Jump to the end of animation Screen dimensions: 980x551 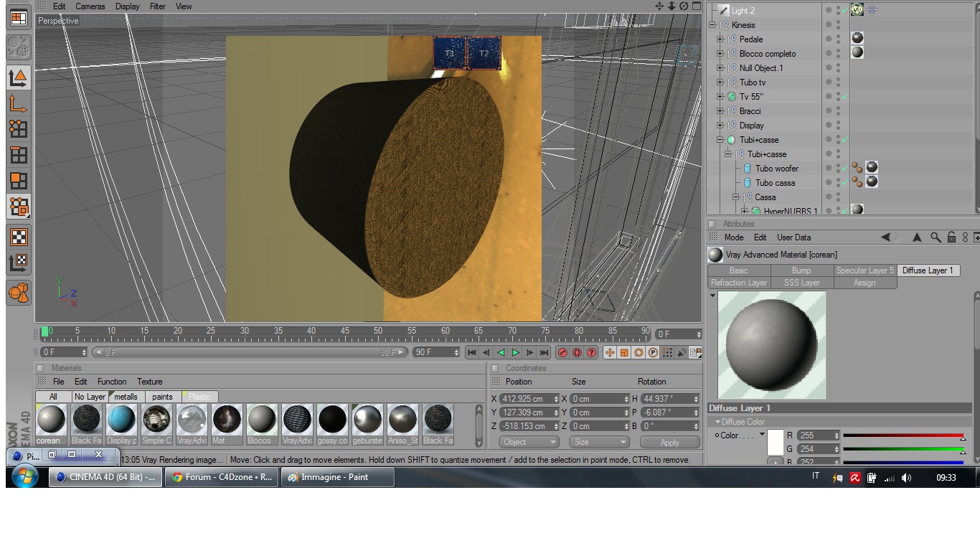[x=544, y=352]
